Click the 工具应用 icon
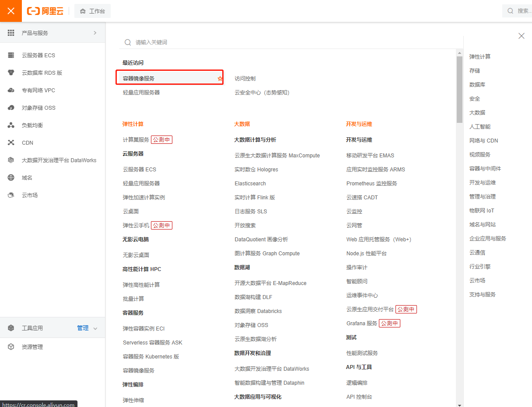532x407 pixels. point(11,328)
